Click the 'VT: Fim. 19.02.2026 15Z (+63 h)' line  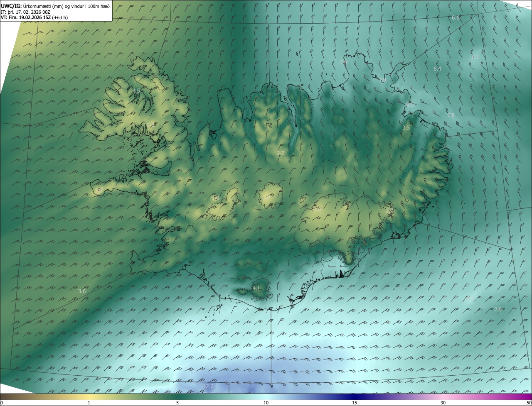(34, 17)
